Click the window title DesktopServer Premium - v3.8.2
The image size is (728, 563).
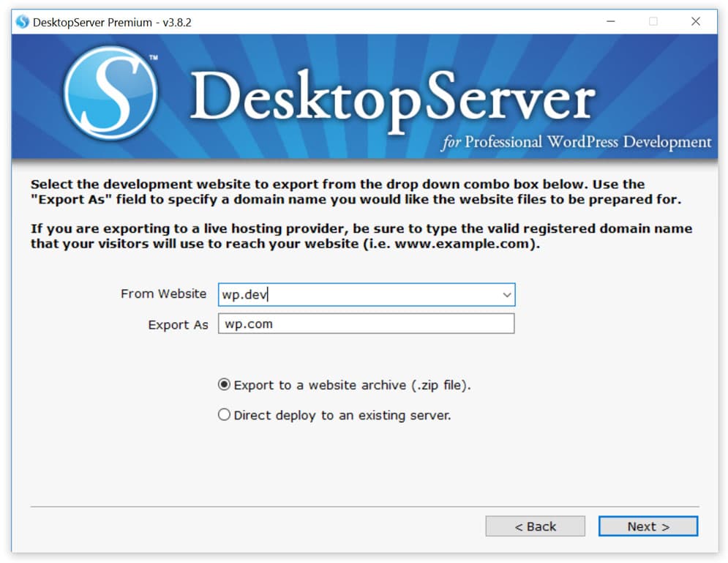tap(112, 22)
